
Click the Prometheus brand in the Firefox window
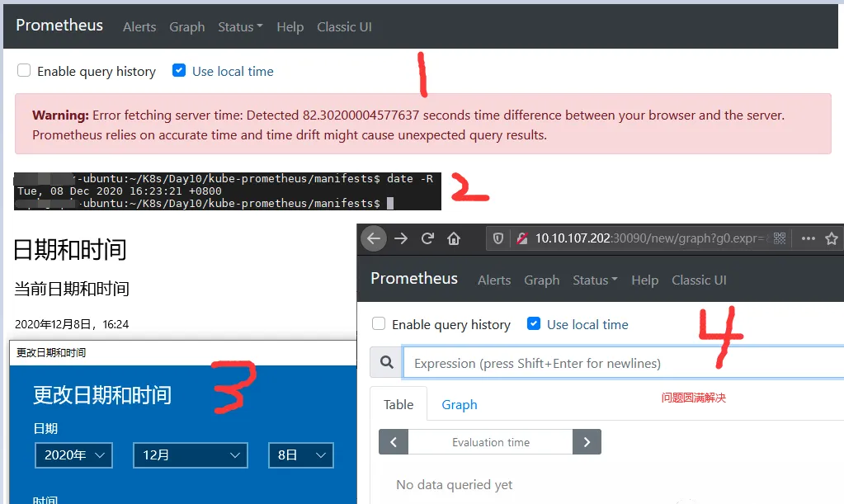point(414,279)
